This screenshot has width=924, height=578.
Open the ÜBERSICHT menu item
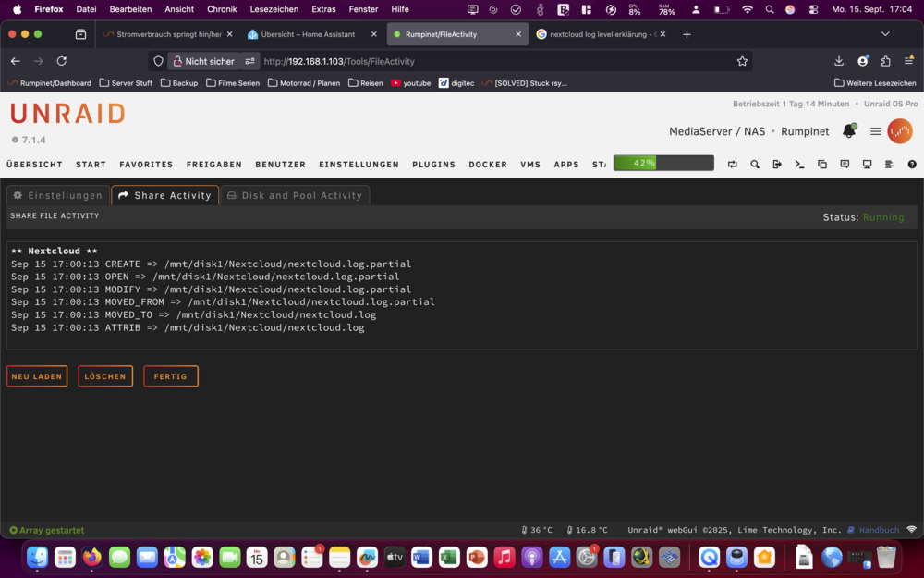(x=34, y=165)
